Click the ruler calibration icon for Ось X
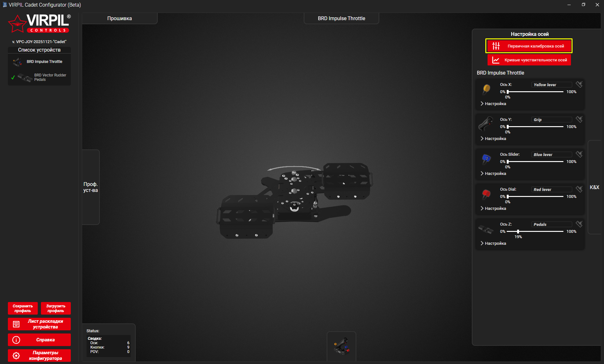 point(579,84)
